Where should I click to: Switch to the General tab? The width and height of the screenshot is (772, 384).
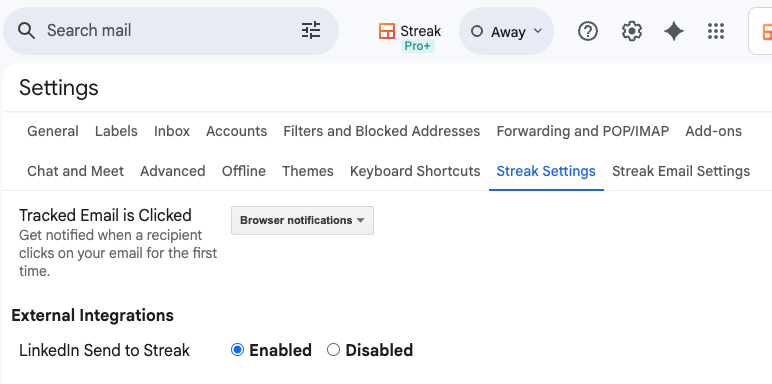tap(53, 131)
